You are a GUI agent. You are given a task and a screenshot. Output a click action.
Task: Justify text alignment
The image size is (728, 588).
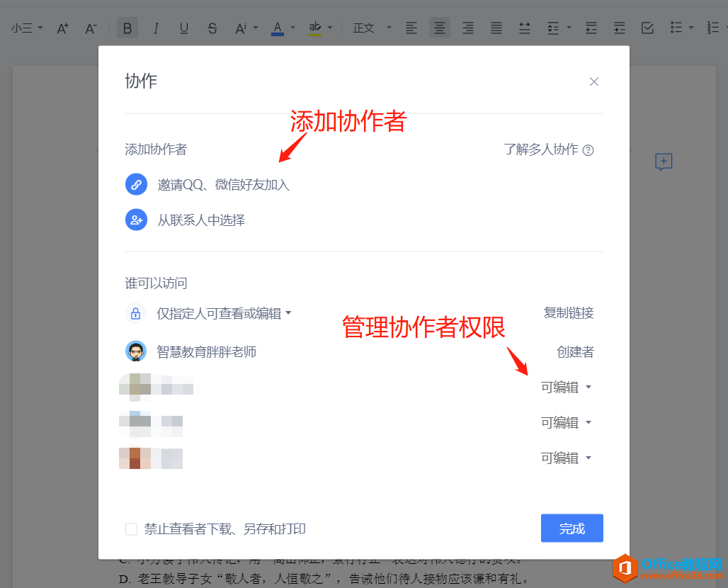pyautogui.click(x=496, y=28)
